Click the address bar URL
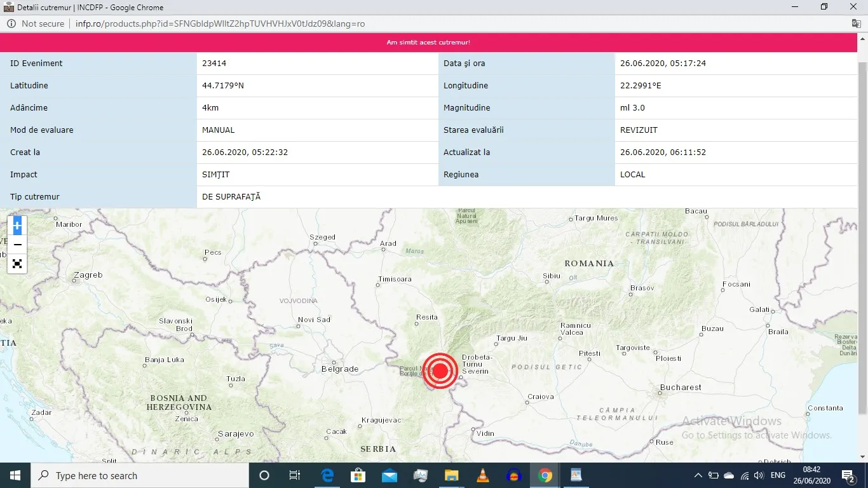868x488 pixels. (x=220, y=24)
